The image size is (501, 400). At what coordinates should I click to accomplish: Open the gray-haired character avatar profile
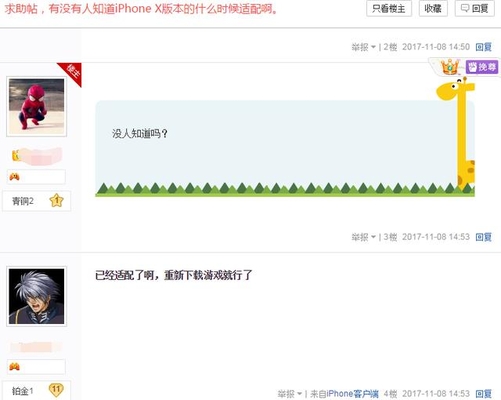(x=37, y=296)
